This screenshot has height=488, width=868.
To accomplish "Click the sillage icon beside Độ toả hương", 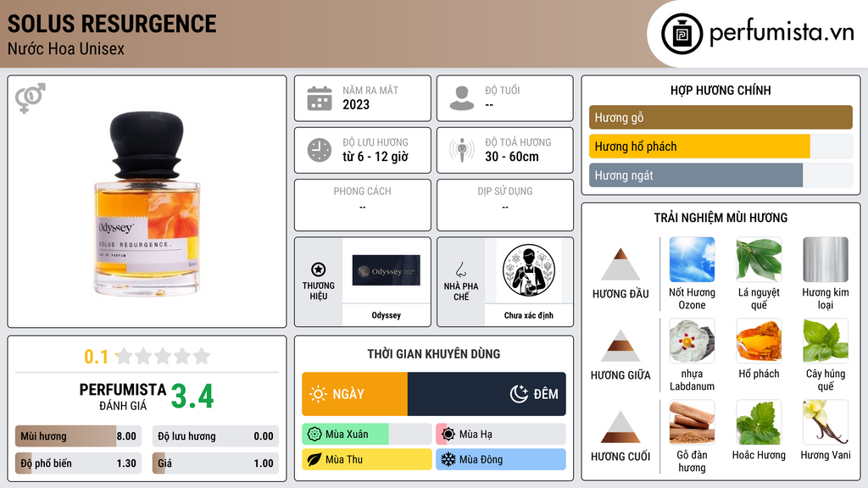I will pos(462,150).
